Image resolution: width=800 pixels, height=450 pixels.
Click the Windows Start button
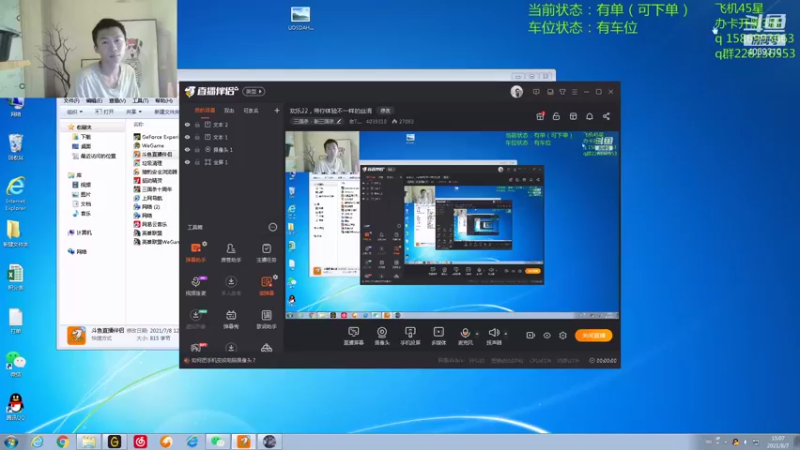click(11, 441)
